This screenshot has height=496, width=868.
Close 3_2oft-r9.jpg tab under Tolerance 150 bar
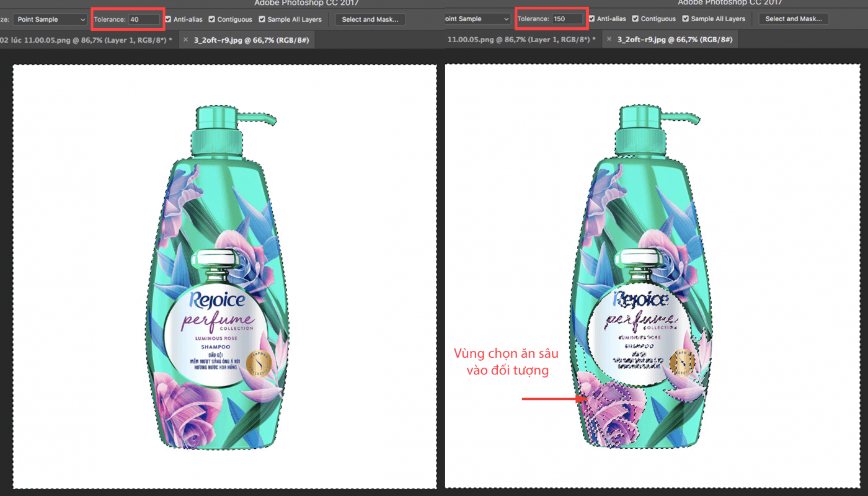pyautogui.click(x=609, y=38)
